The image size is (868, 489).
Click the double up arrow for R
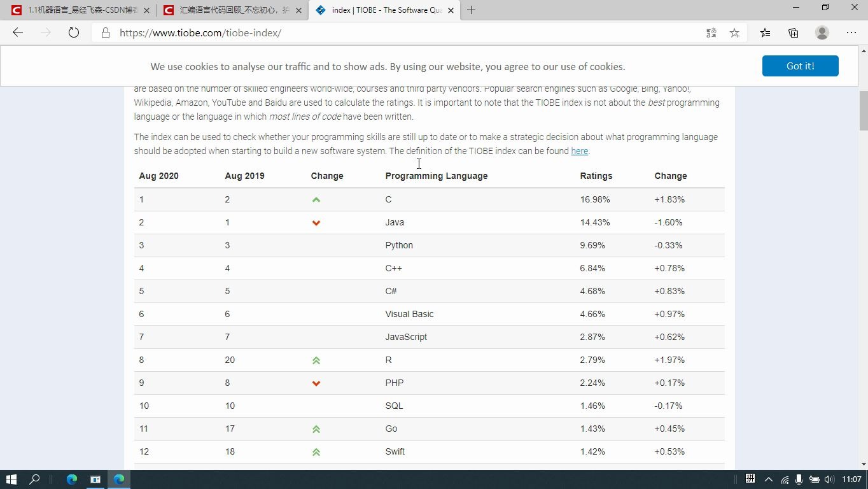[316, 360]
